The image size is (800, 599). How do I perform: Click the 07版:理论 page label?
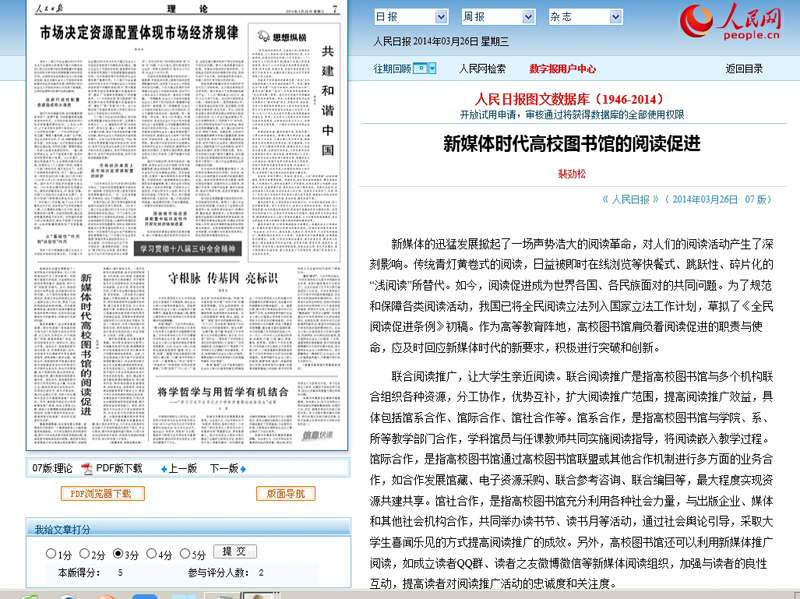pyautogui.click(x=52, y=468)
